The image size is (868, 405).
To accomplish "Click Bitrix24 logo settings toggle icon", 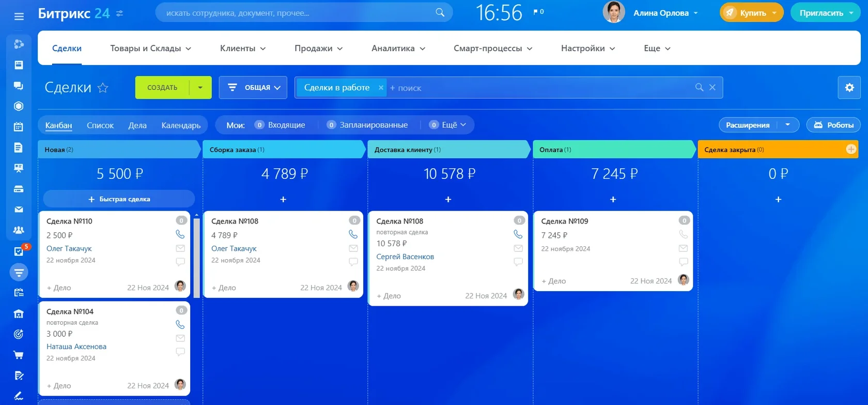I will [120, 13].
